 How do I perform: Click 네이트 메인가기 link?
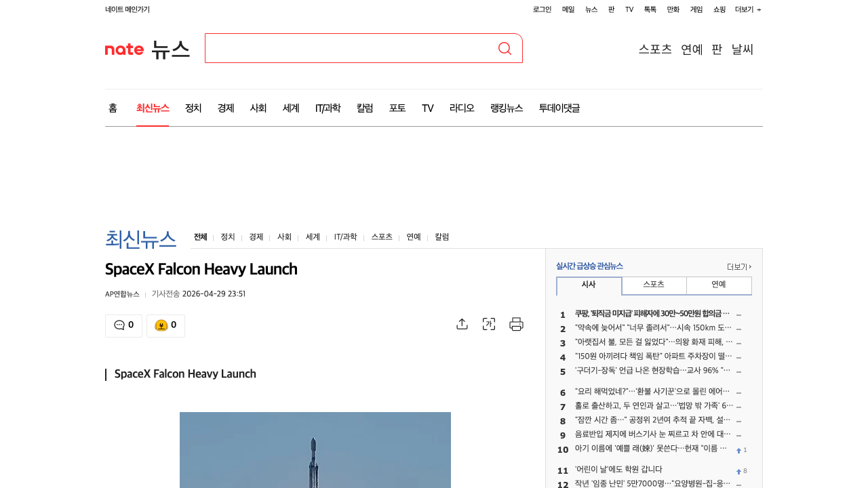127,9
